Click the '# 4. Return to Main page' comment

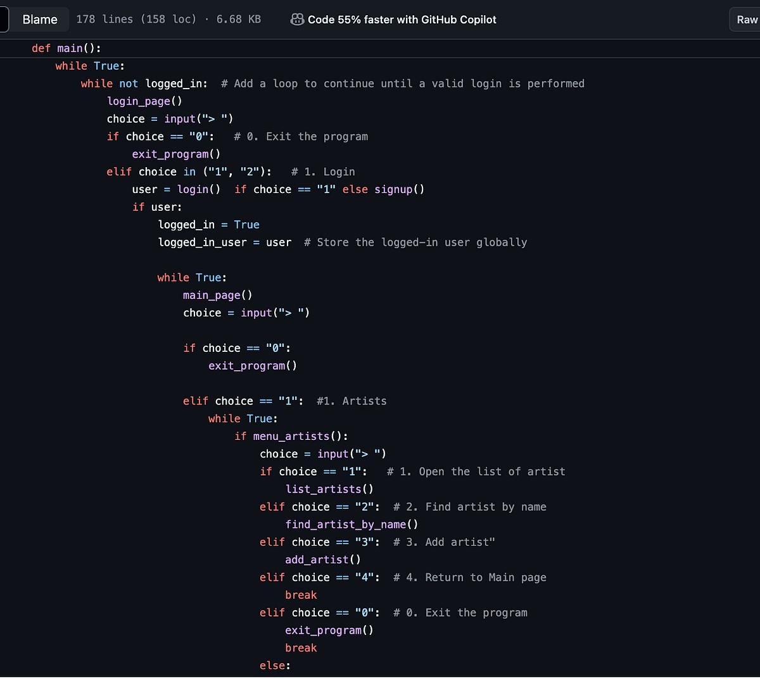tap(470, 578)
